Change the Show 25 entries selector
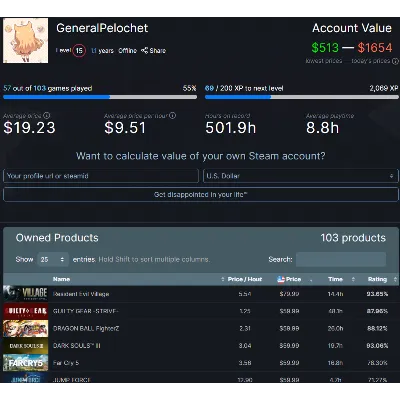Screen dimensions: 400x400 pos(53,259)
